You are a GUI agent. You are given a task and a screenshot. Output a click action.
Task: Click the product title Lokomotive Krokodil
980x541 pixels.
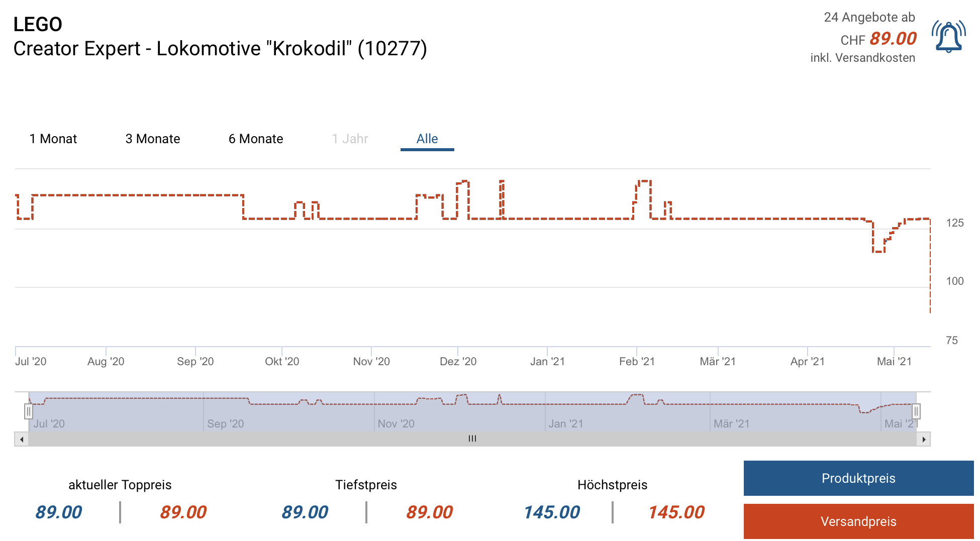(x=220, y=49)
